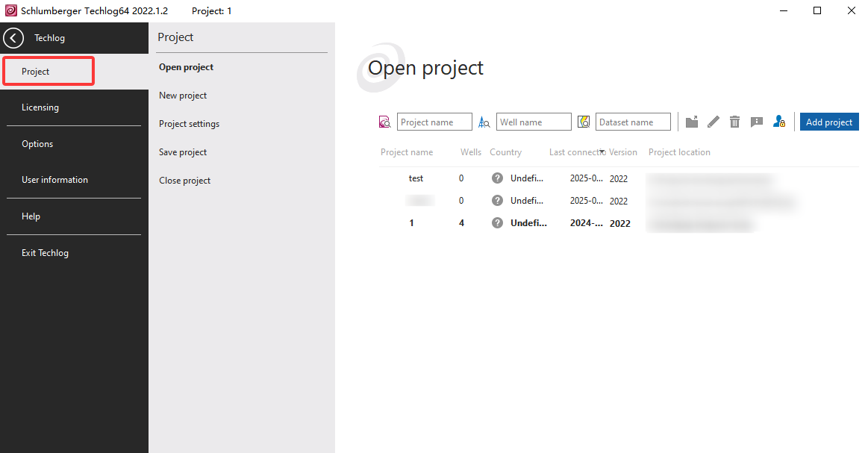This screenshot has width=868, height=453.
Task: Go back using the Techlog back arrow
Action: tap(13, 38)
